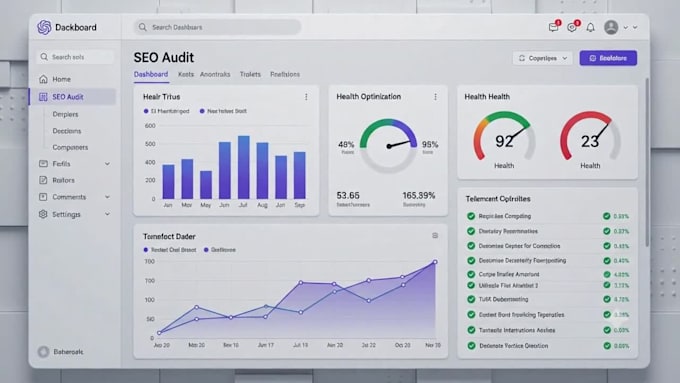Open the Copetipes dropdown
This screenshot has height=383, width=680.
[x=543, y=58]
